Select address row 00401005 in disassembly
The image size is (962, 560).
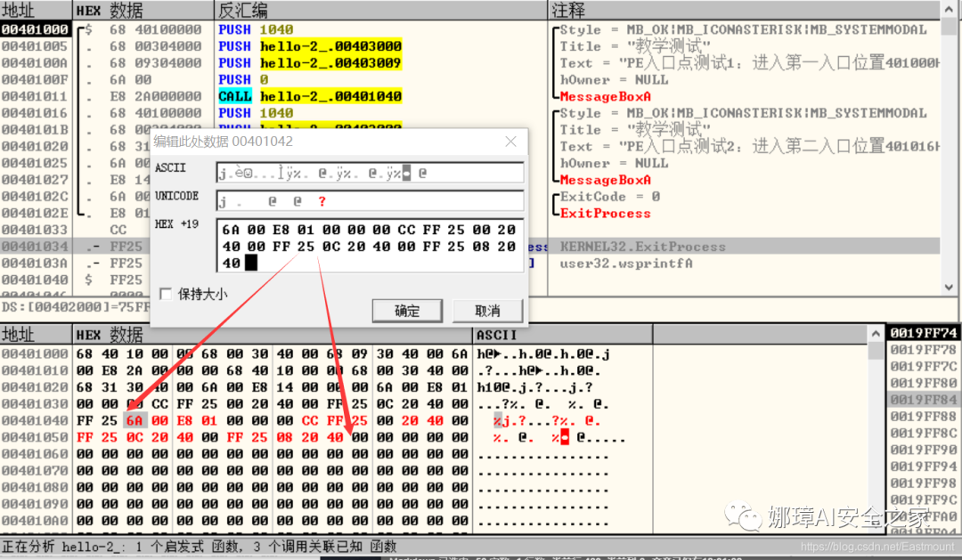(35, 46)
